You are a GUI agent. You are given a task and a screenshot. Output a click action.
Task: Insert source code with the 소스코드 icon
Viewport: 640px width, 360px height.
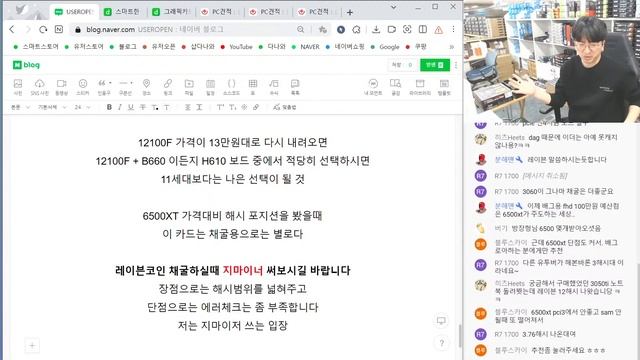pyautogui.click(x=231, y=87)
